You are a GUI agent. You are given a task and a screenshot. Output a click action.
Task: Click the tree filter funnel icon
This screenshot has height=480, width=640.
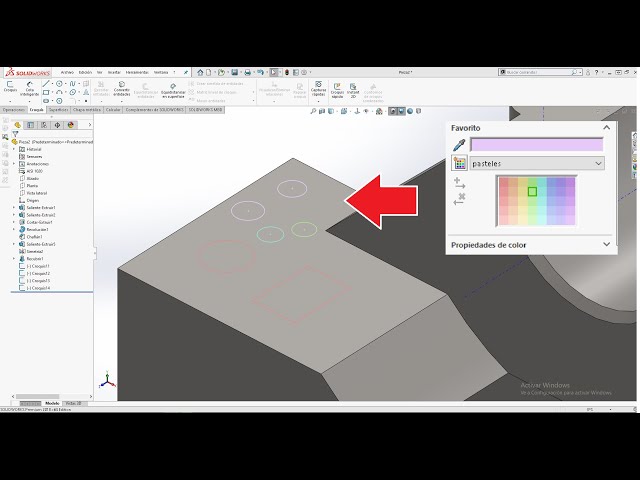click(x=16, y=134)
